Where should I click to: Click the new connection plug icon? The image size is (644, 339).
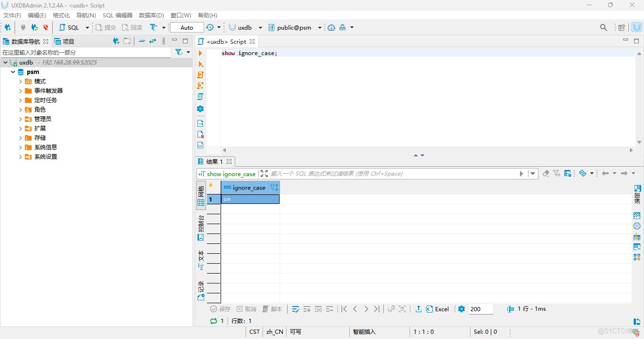pos(8,28)
